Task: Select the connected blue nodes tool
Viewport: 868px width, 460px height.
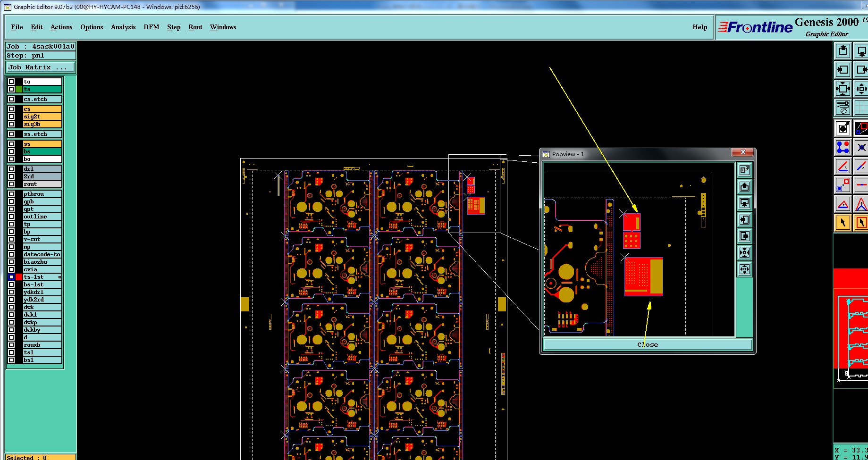Action: (x=843, y=147)
